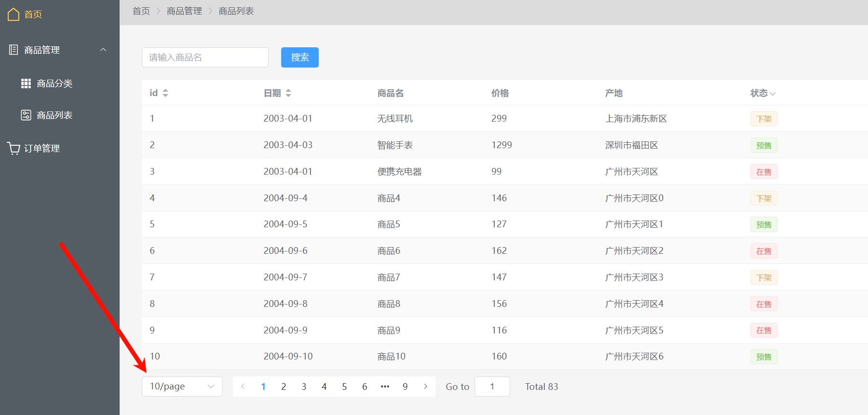
Task: Click the Go to page number field
Action: coord(492,387)
